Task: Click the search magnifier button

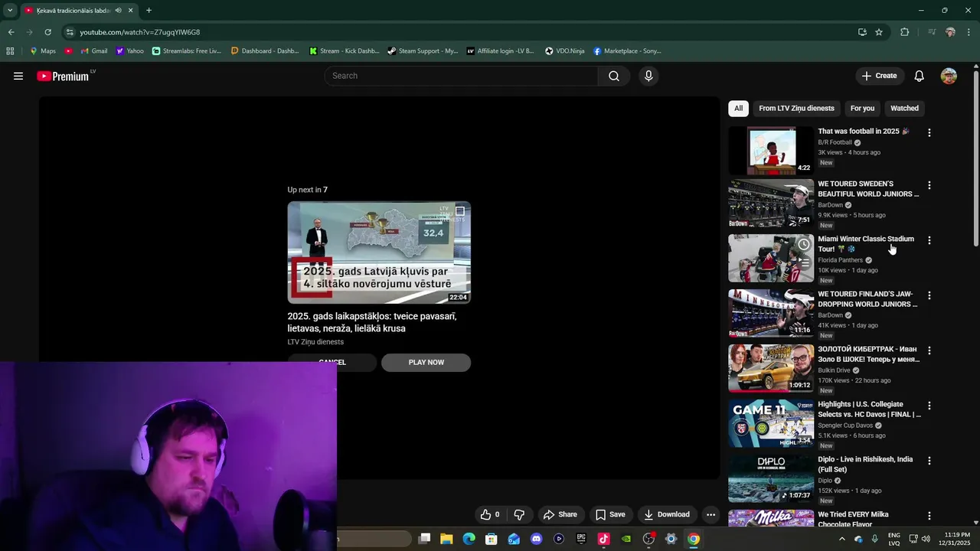Action: click(x=614, y=76)
